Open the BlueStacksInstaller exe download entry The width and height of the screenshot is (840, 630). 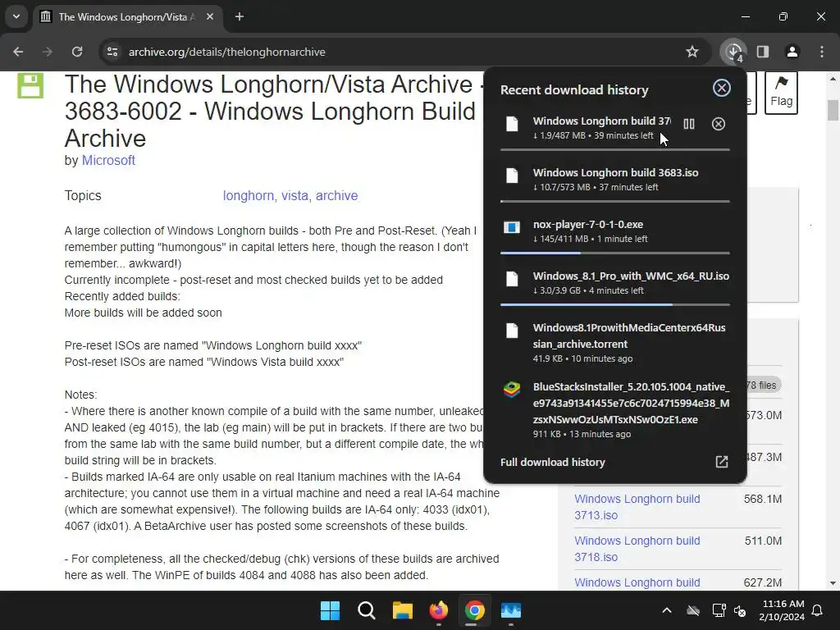click(x=615, y=410)
